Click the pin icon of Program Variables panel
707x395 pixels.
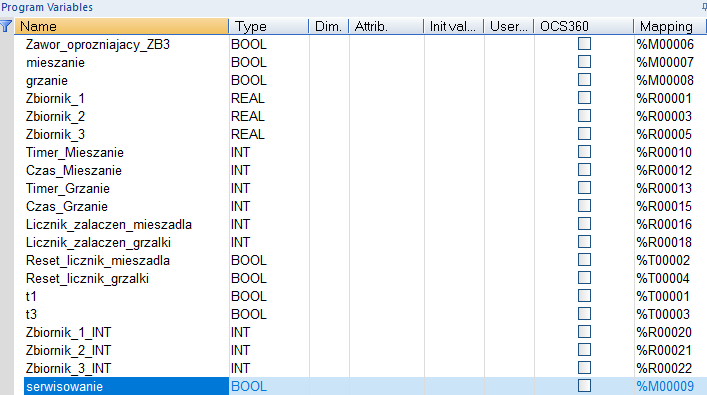click(704, 7)
